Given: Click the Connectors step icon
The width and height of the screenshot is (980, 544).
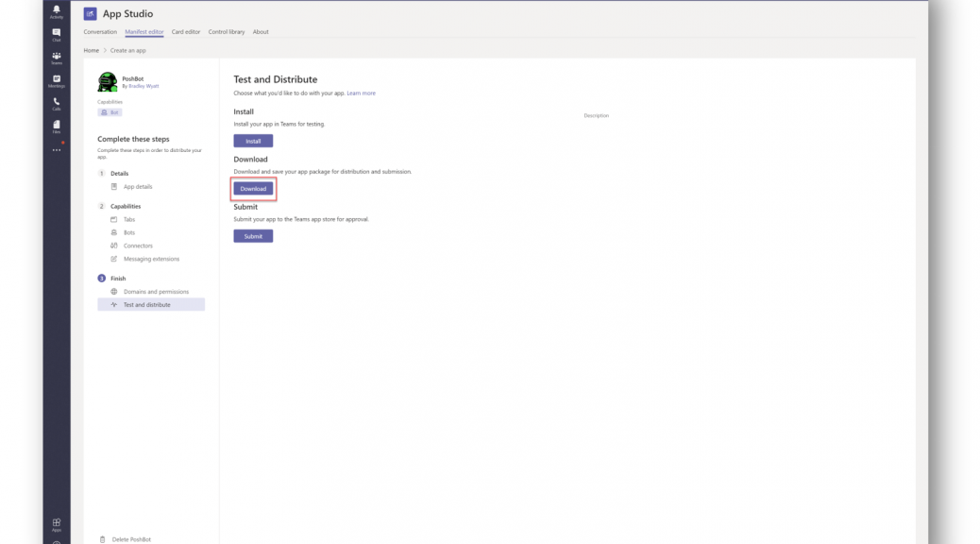Looking at the screenshot, I should (x=113, y=246).
